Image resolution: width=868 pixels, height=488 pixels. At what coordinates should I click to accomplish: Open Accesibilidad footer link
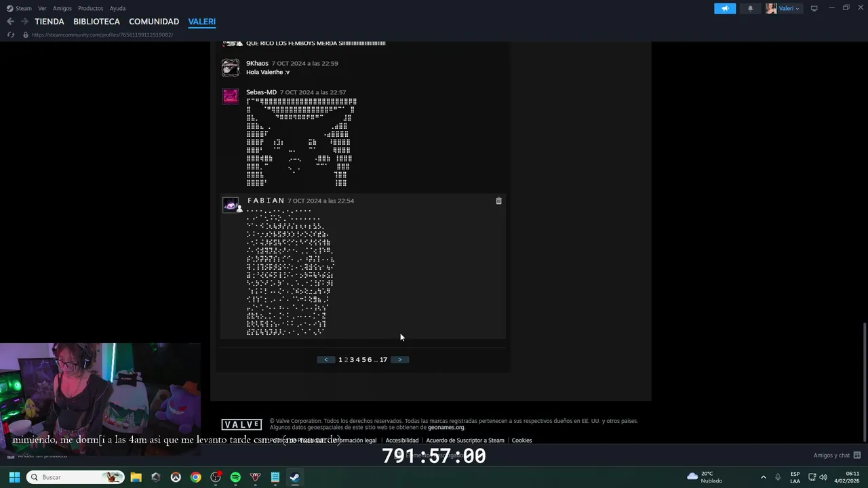coord(402,441)
